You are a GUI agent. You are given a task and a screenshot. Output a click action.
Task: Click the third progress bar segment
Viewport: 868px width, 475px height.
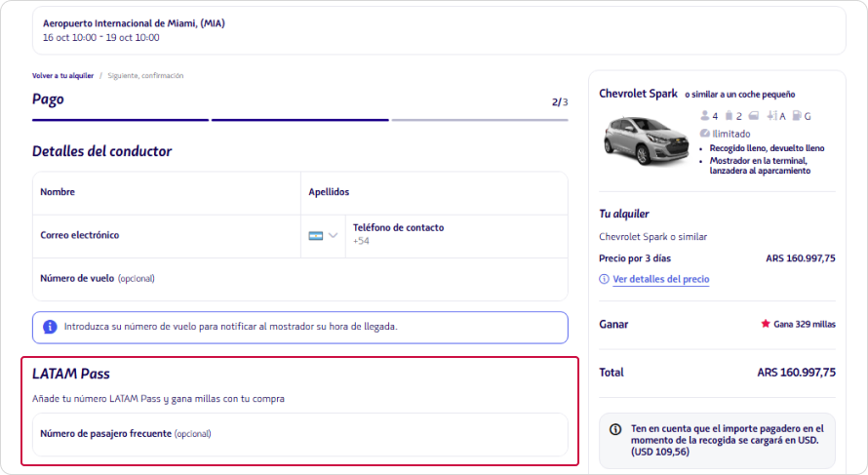[x=480, y=120]
